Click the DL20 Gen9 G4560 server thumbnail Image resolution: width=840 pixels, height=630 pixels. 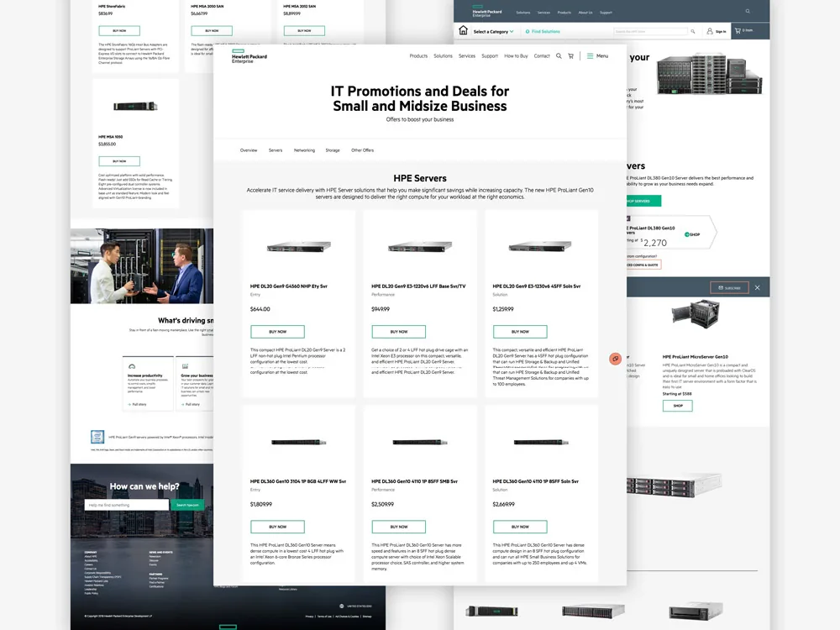(x=299, y=246)
